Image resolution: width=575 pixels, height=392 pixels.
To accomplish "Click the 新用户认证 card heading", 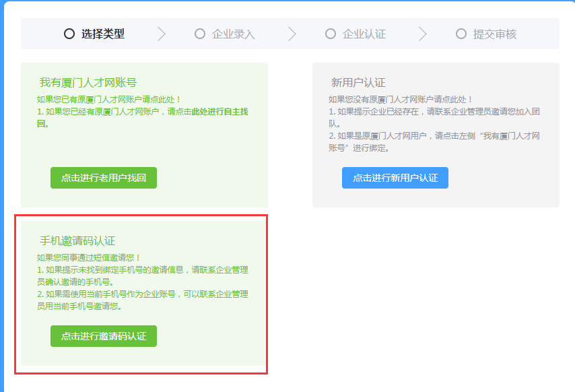I will tap(358, 82).
